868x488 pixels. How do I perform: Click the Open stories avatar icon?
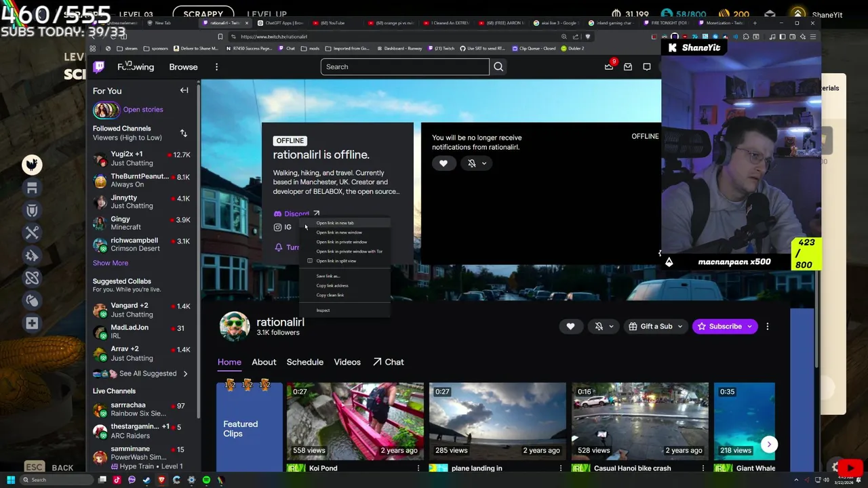[x=106, y=110]
